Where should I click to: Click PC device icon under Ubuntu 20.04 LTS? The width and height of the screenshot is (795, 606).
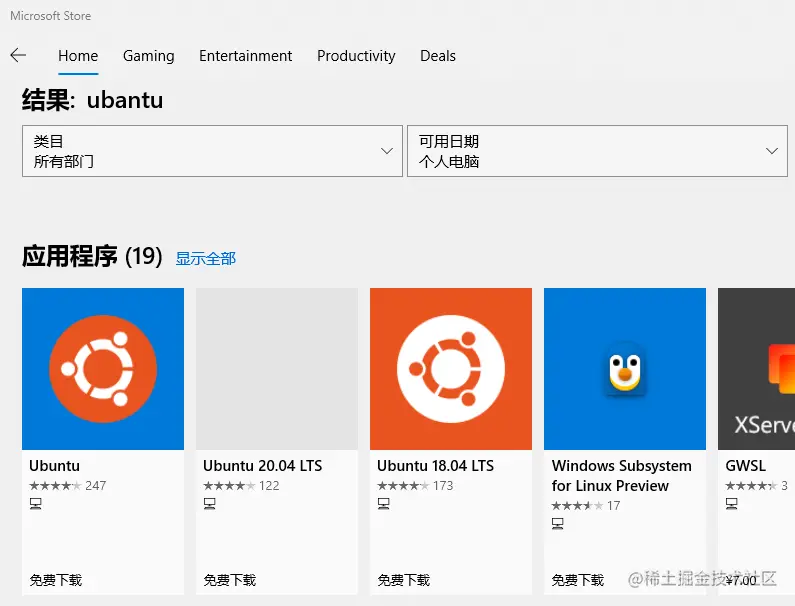(209, 504)
